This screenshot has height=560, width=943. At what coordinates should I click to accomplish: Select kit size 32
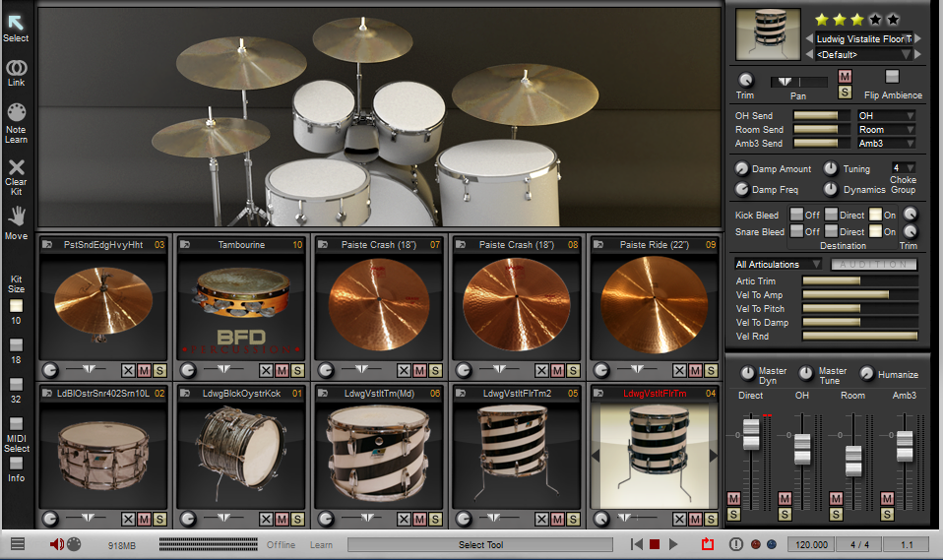click(x=16, y=385)
